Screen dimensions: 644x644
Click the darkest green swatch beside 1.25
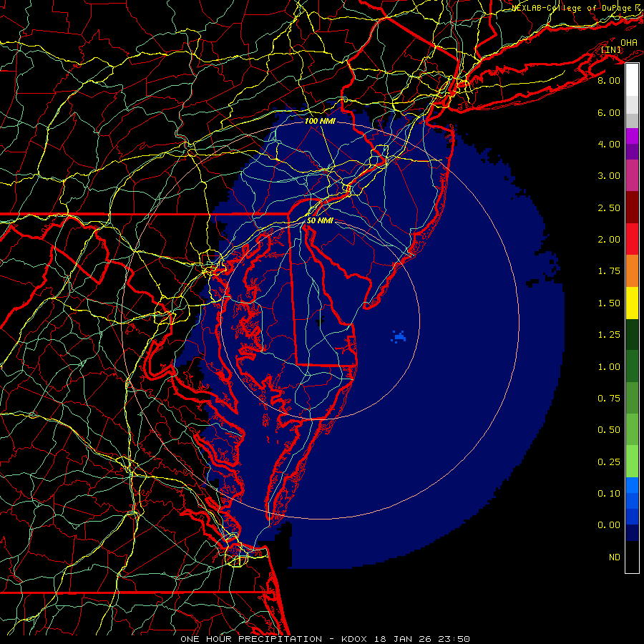tap(632, 334)
